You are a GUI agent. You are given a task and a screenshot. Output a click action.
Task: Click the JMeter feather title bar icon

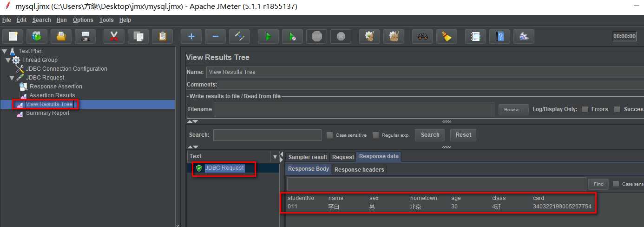7,6
